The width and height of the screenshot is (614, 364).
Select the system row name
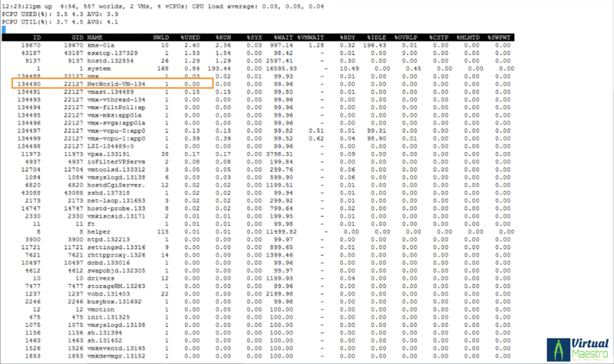coord(98,68)
